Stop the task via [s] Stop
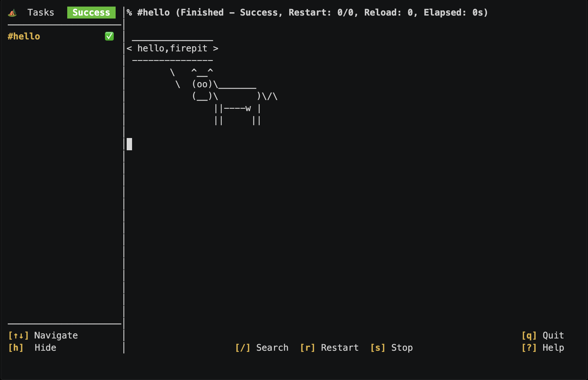This screenshot has height=380, width=588. (x=391, y=348)
